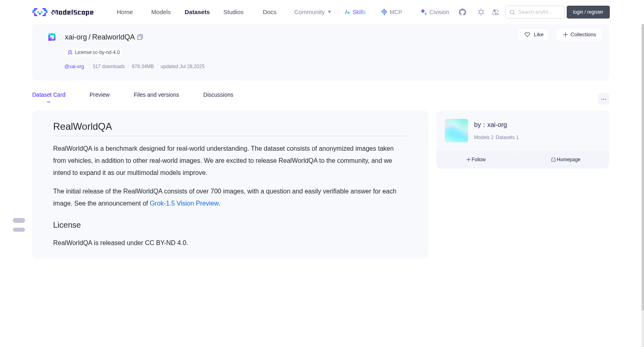Viewport: 644px width, 347px height.
Task: Click the search magnifier icon
Action: 512,12
